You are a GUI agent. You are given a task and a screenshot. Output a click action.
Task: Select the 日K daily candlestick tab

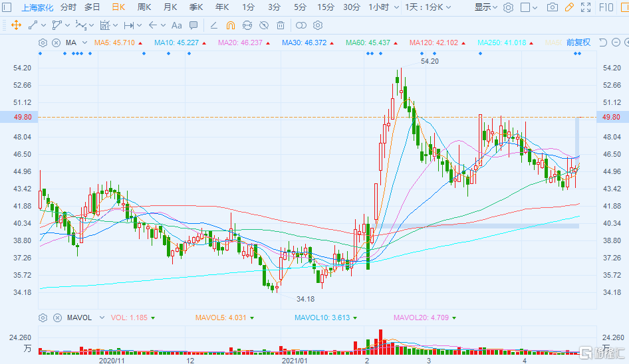tap(118, 7)
